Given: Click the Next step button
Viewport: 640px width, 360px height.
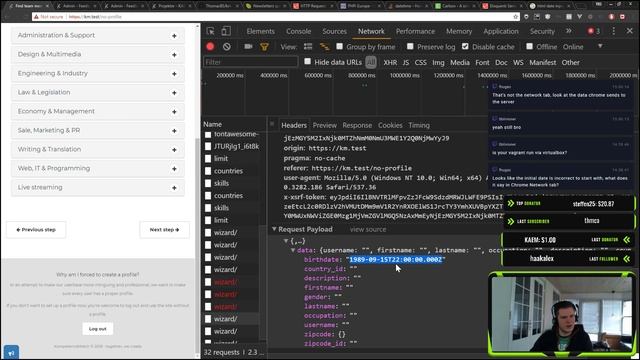Looking at the screenshot, I should (164, 230).
